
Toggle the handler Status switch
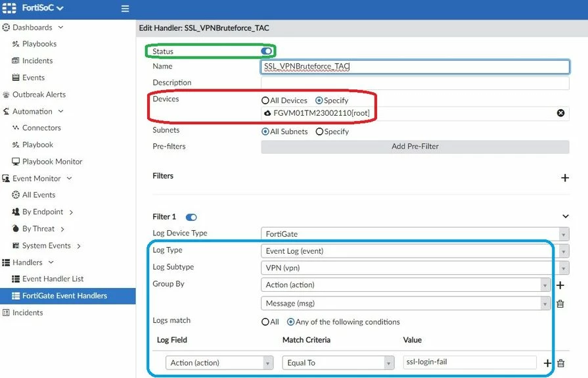(266, 51)
